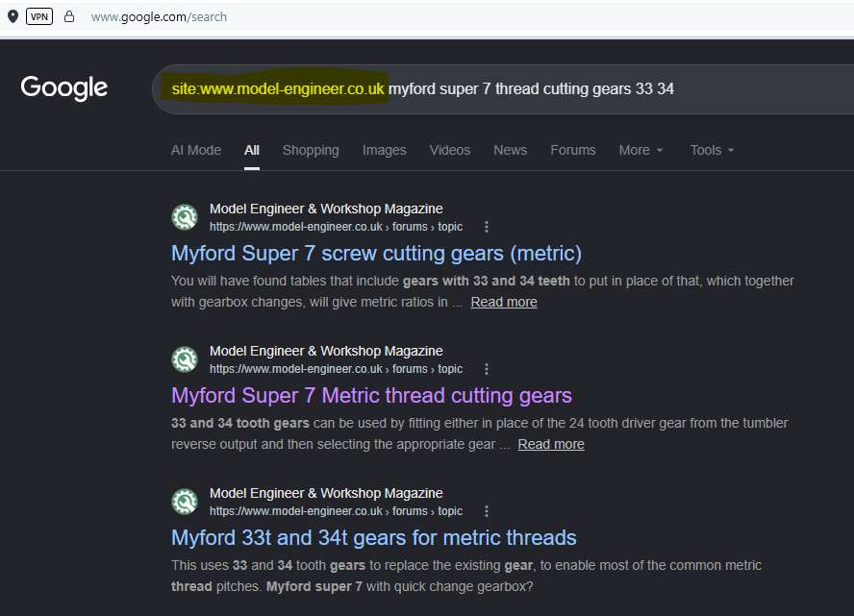Expand the Tools dropdown
Screen dimensions: 854x616
point(712,150)
